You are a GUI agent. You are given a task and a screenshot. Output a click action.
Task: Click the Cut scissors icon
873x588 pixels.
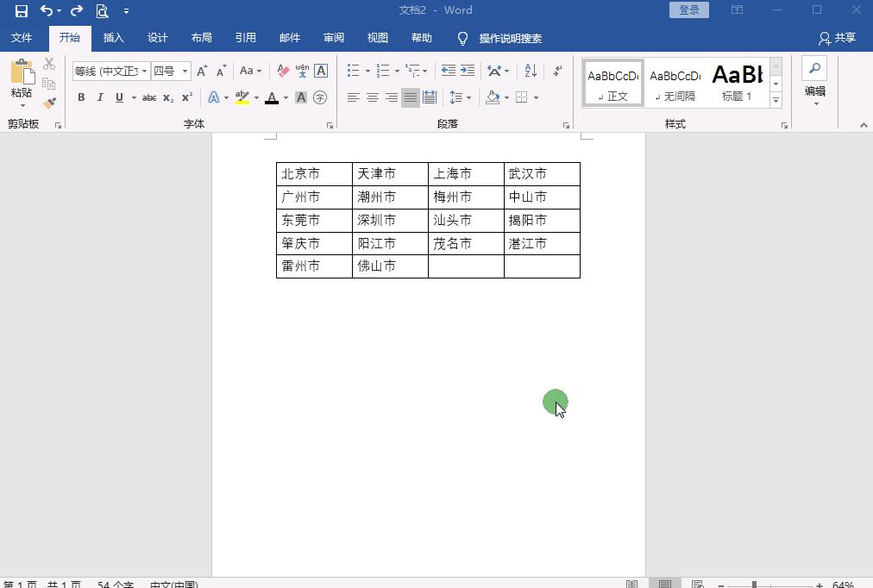point(49,63)
